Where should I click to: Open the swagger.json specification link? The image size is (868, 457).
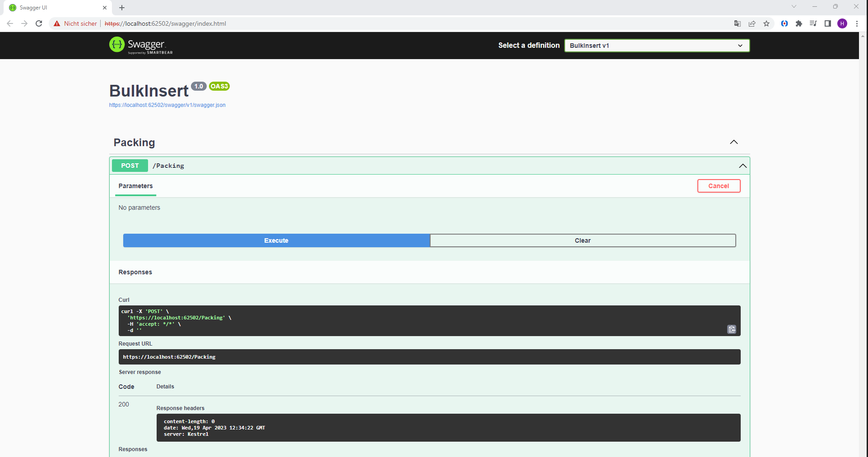[167, 105]
